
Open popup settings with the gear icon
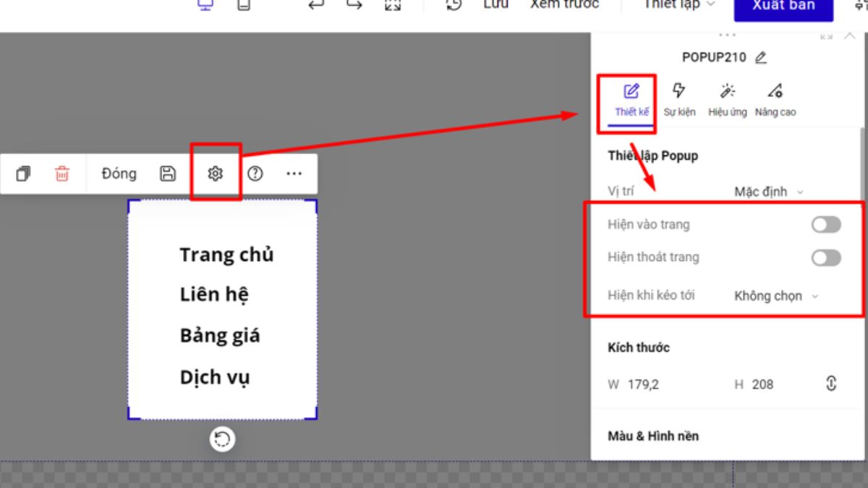[x=216, y=173]
